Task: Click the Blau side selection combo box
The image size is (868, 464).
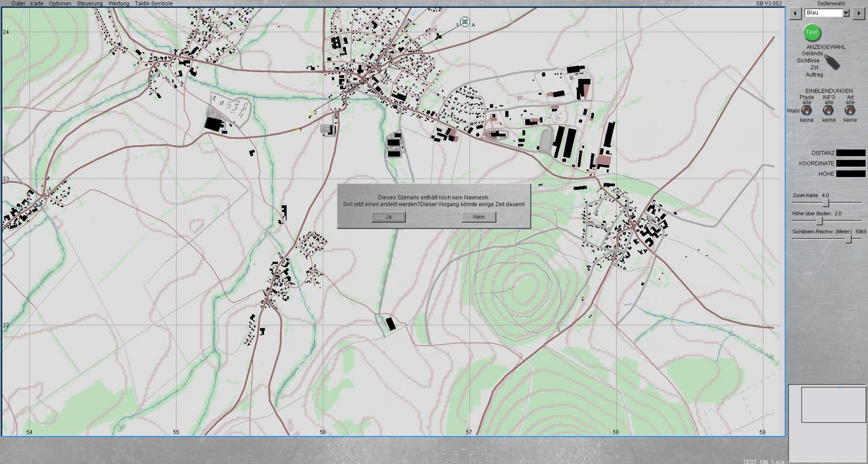Action: [x=823, y=13]
